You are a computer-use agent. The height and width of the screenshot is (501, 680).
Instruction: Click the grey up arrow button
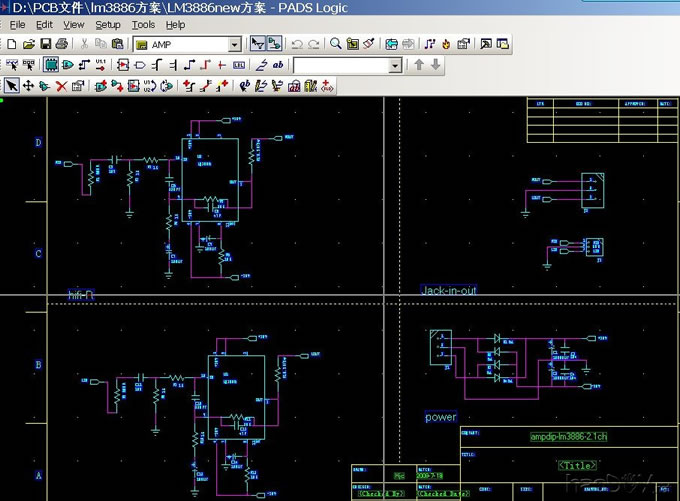(x=419, y=65)
